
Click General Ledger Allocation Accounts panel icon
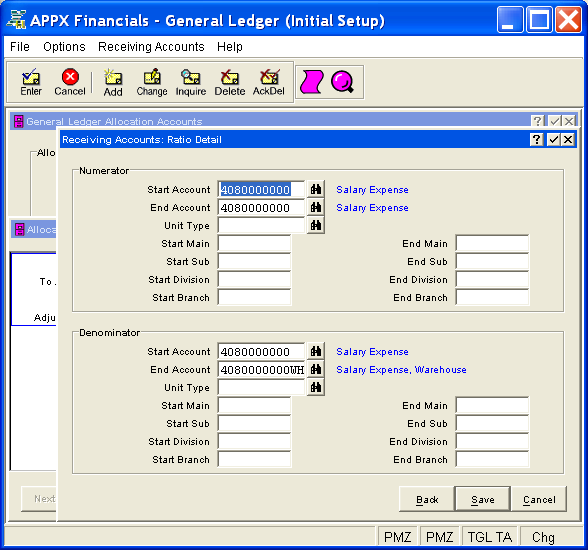[18, 121]
